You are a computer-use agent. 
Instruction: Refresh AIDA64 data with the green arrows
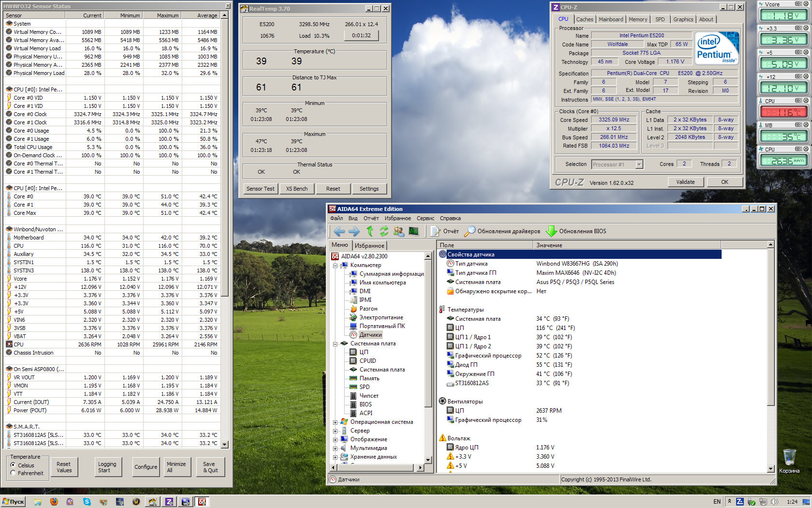384,231
